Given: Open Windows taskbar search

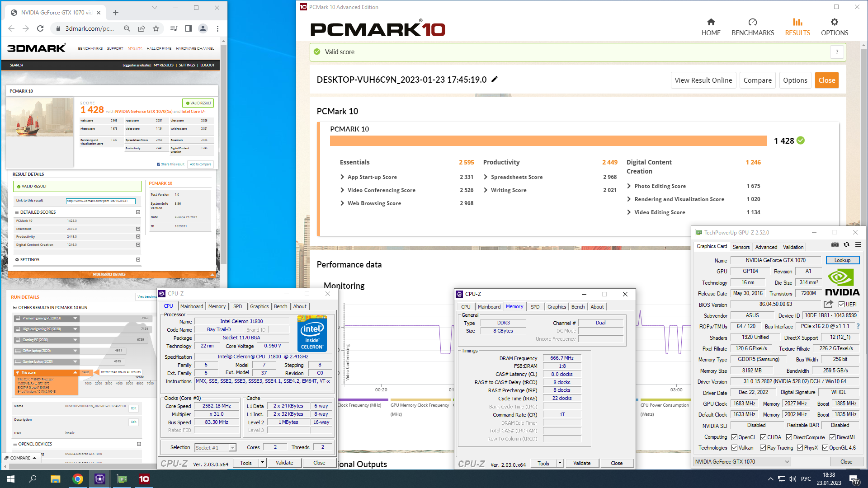Looking at the screenshot, I should coord(33,479).
